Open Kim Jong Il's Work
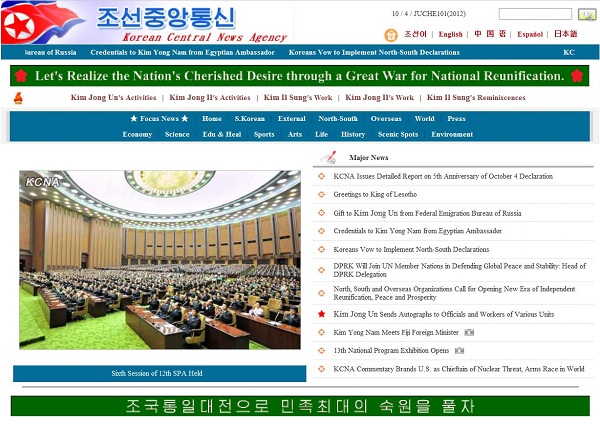 [380, 98]
